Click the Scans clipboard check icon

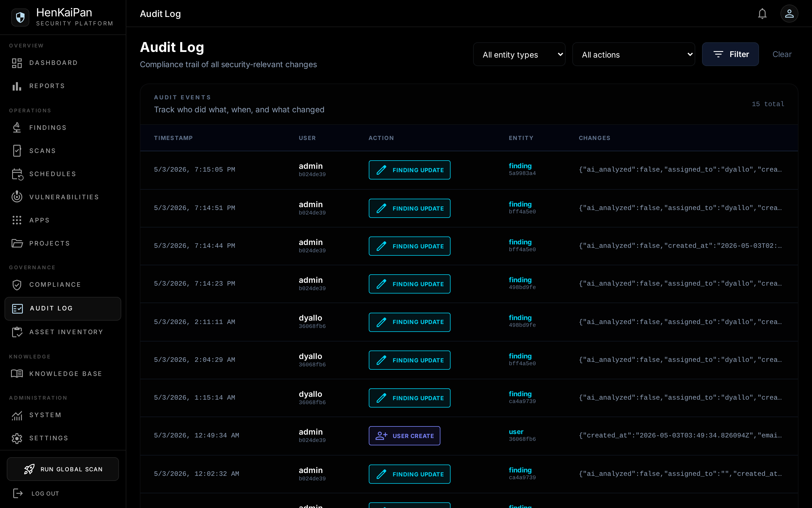(x=17, y=151)
